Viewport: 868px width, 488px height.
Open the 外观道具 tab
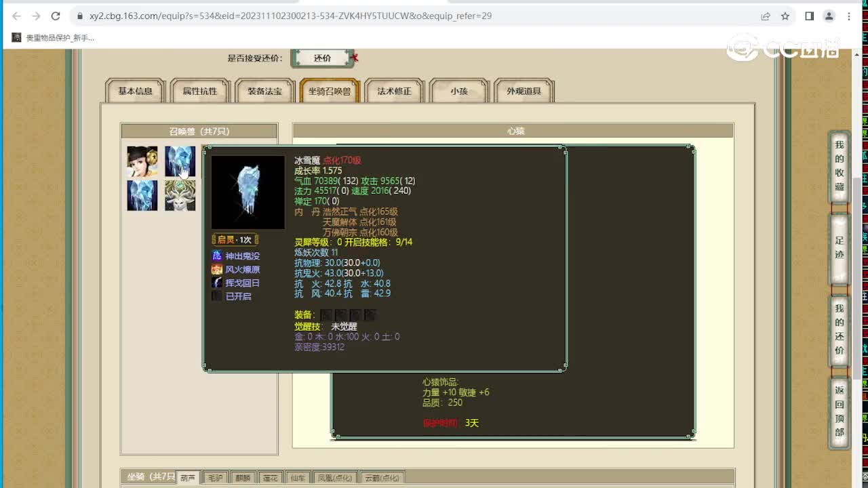click(x=524, y=91)
